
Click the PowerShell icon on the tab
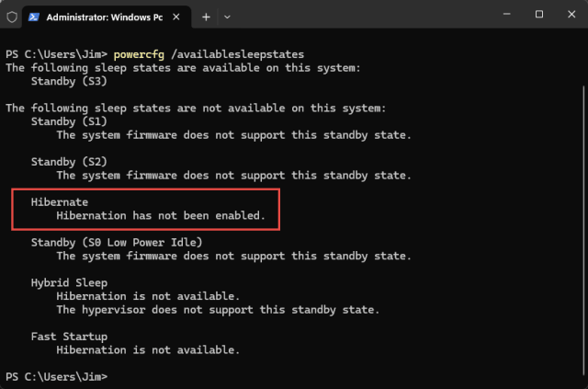pyautogui.click(x=34, y=17)
